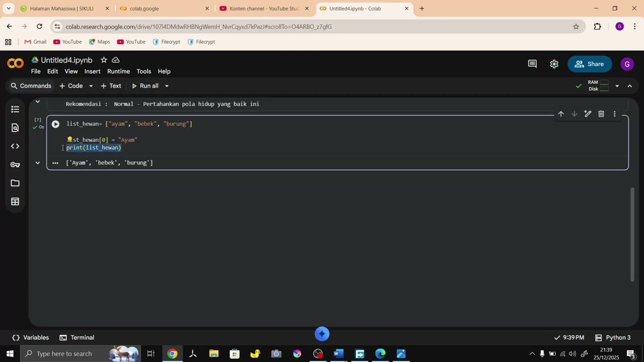
Task: Open Data table sidebar panel
Action: 15,202
